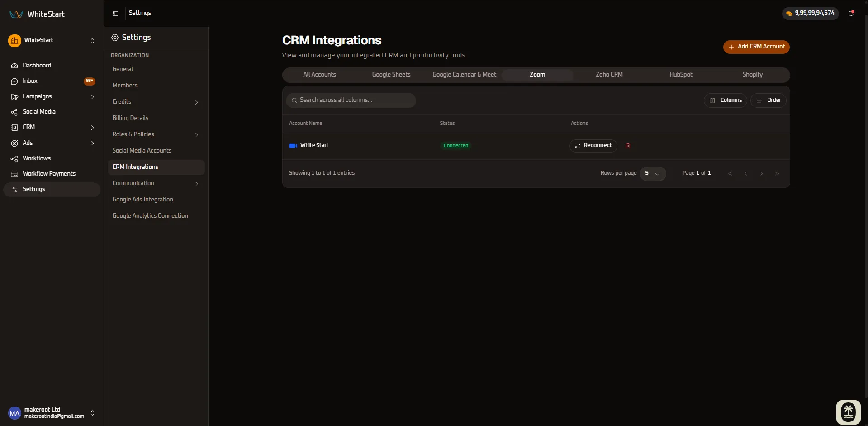
Task: Select CRM Integrations in settings menu
Action: pos(156,167)
